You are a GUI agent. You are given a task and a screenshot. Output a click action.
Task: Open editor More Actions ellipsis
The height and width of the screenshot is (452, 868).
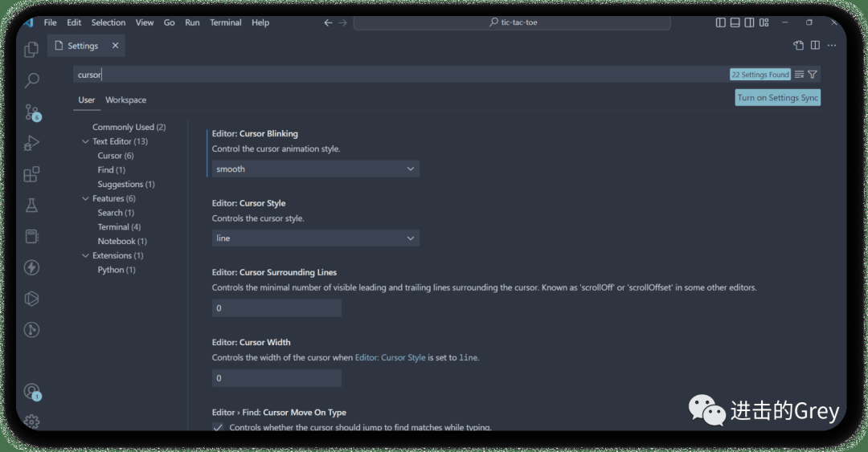click(832, 46)
